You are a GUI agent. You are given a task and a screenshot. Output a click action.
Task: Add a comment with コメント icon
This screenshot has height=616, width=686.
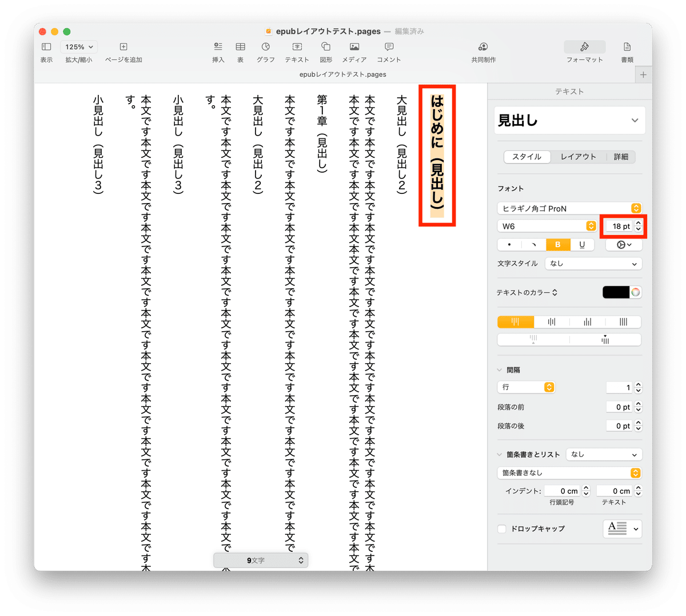(389, 47)
